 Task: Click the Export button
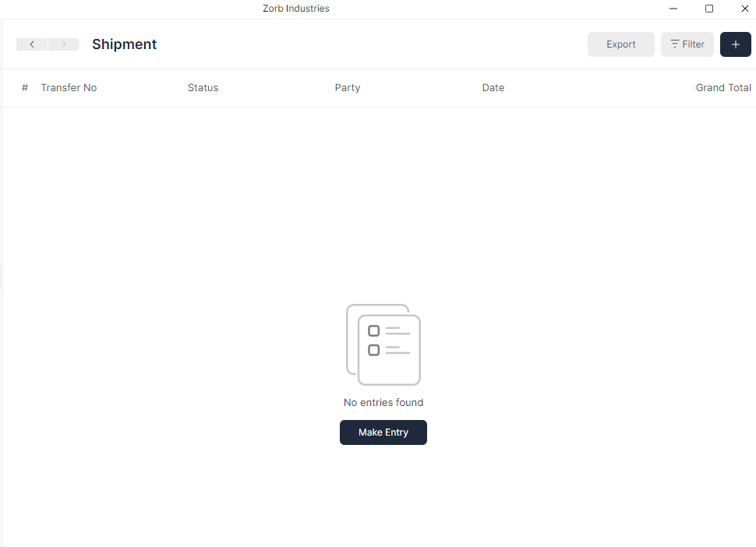click(620, 44)
